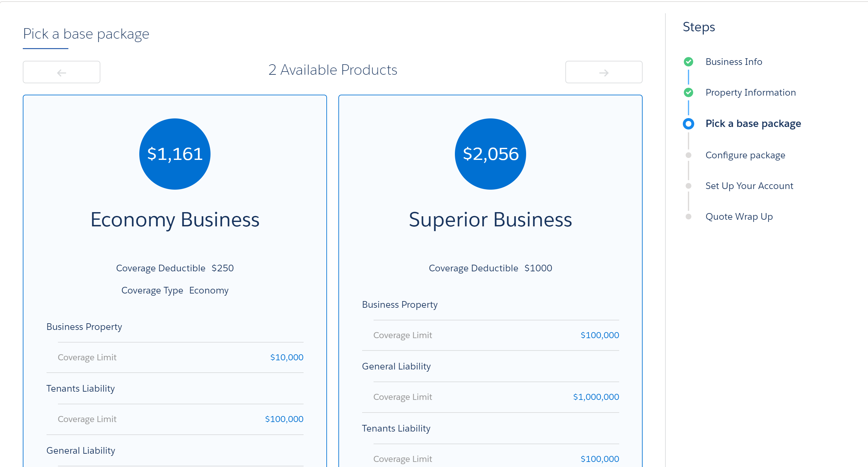
Task: Choose the Superior Business package title
Action: pos(490,220)
